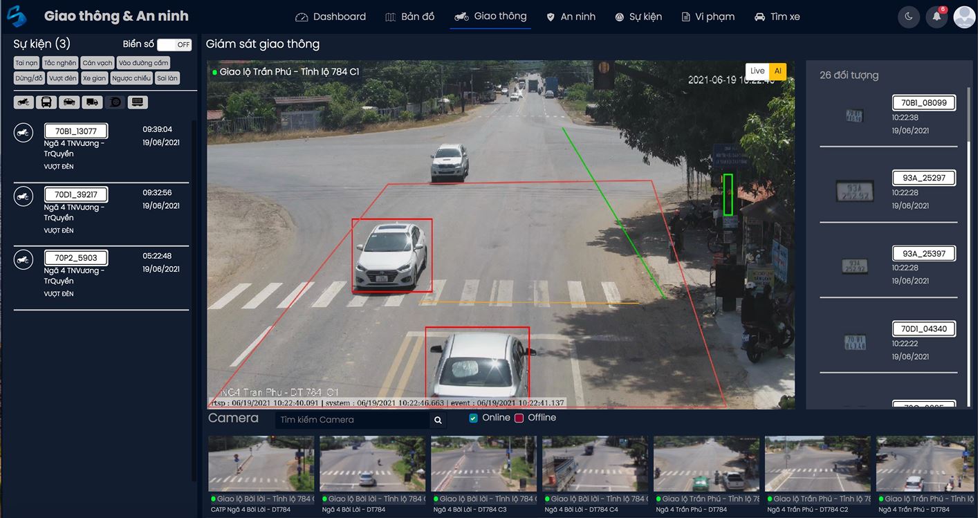Toggle dark mode moon icon
The width and height of the screenshot is (980, 518).
point(908,17)
